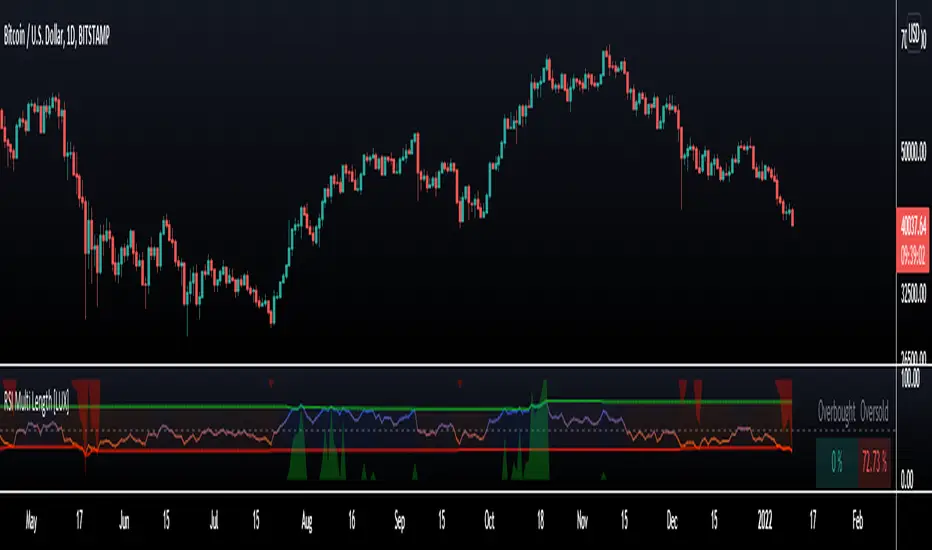932x550 pixels.
Task: Click the Aug label on time axis
Action: (307, 521)
